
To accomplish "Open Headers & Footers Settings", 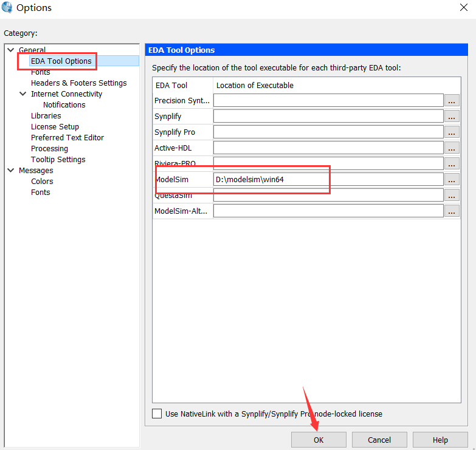I will (x=78, y=83).
